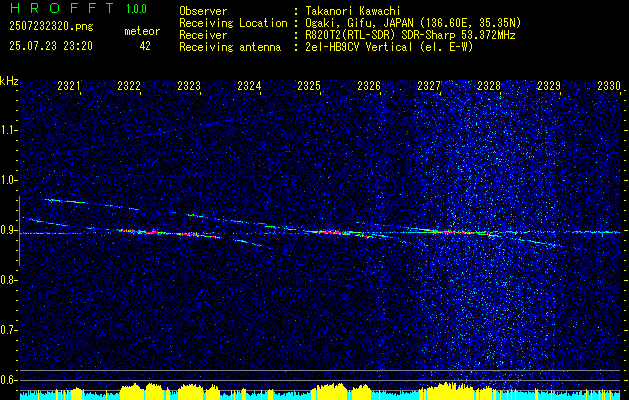
Task: Click the 1.0.0 version number
Action: [136, 9]
